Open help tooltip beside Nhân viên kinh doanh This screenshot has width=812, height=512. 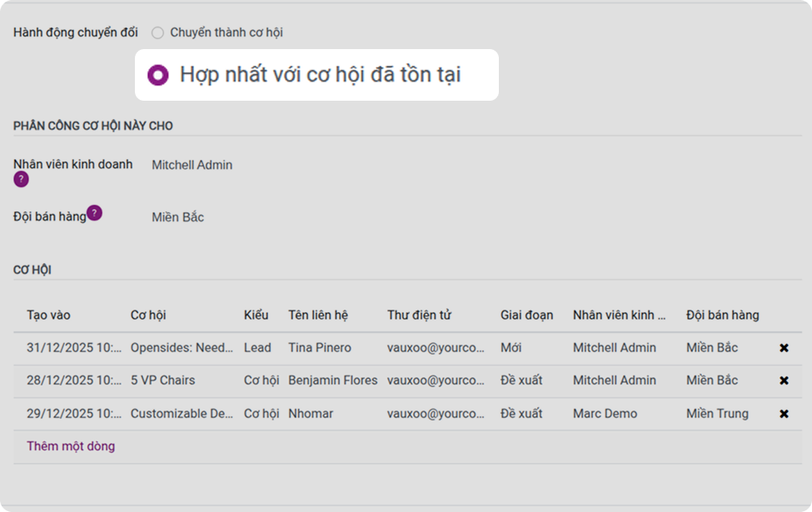click(x=21, y=180)
